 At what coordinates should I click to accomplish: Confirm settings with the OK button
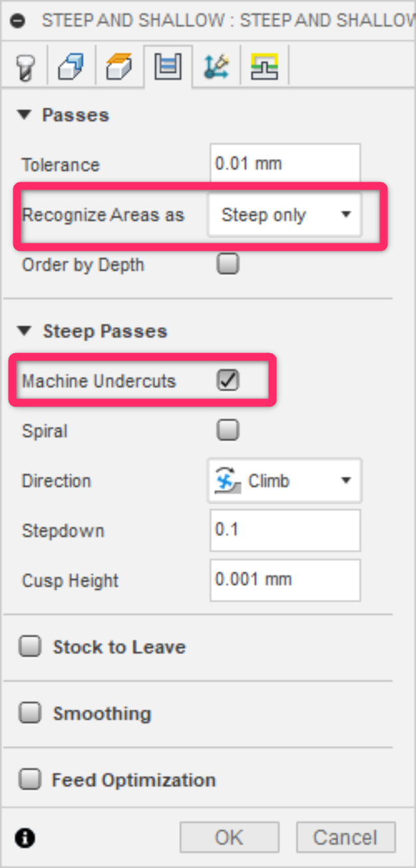tap(229, 837)
